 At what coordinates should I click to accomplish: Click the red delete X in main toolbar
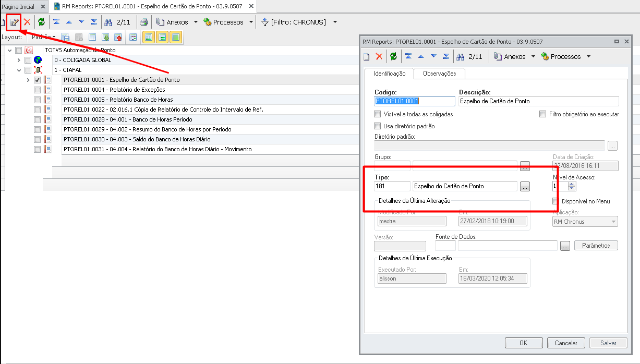(x=27, y=22)
